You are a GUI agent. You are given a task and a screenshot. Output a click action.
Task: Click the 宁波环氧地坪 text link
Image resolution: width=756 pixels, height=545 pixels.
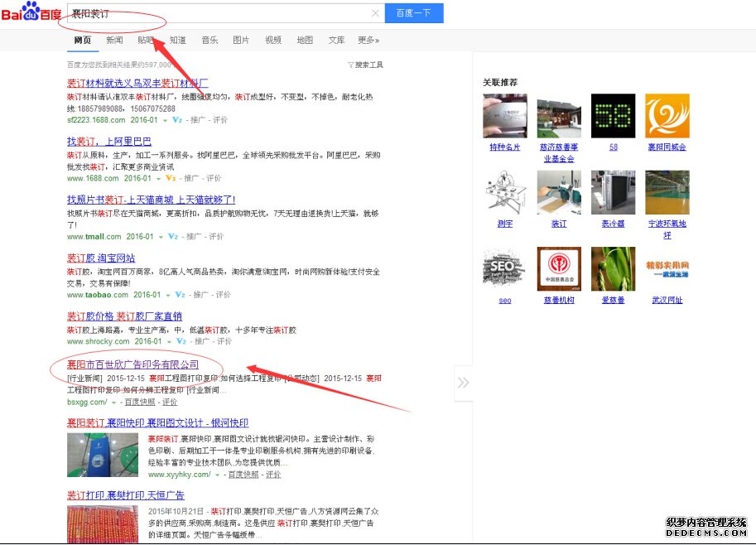667,229
